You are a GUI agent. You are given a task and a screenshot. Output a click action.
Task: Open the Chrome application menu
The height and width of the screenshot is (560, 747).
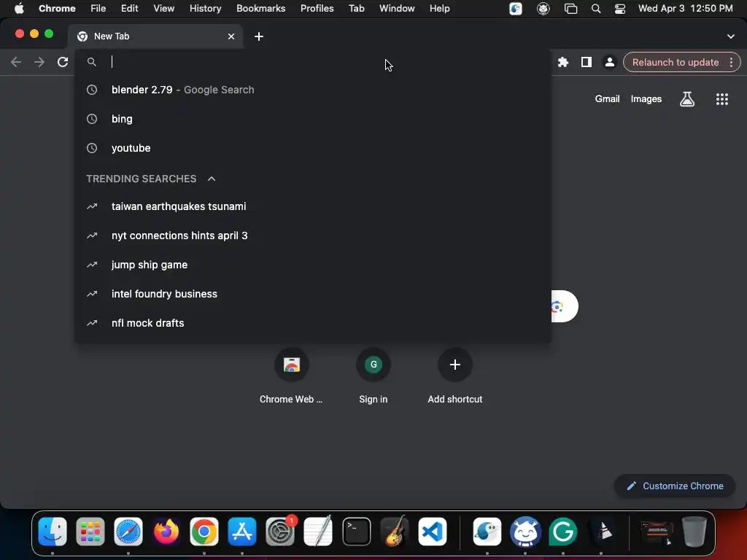(x=57, y=9)
